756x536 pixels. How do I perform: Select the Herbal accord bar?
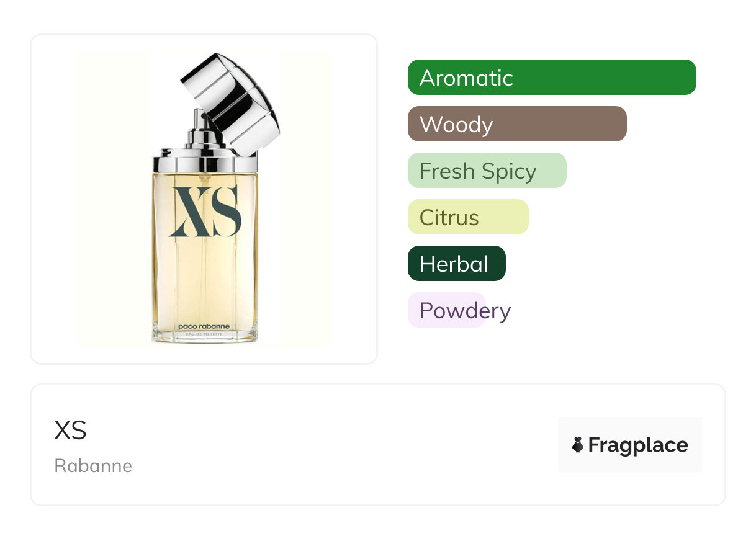(x=457, y=264)
